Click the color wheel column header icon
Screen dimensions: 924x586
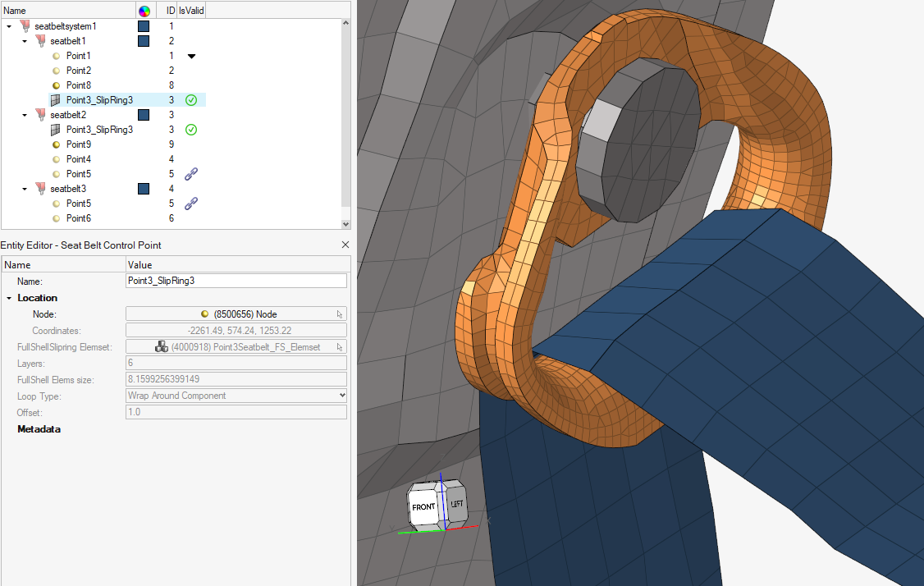click(144, 10)
